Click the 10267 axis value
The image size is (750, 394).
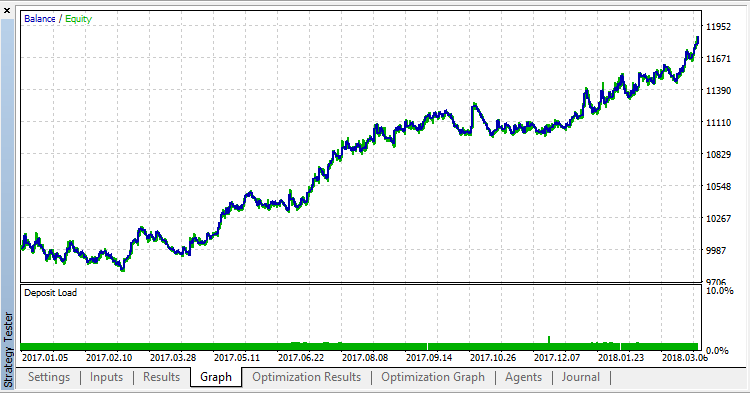tap(718, 219)
